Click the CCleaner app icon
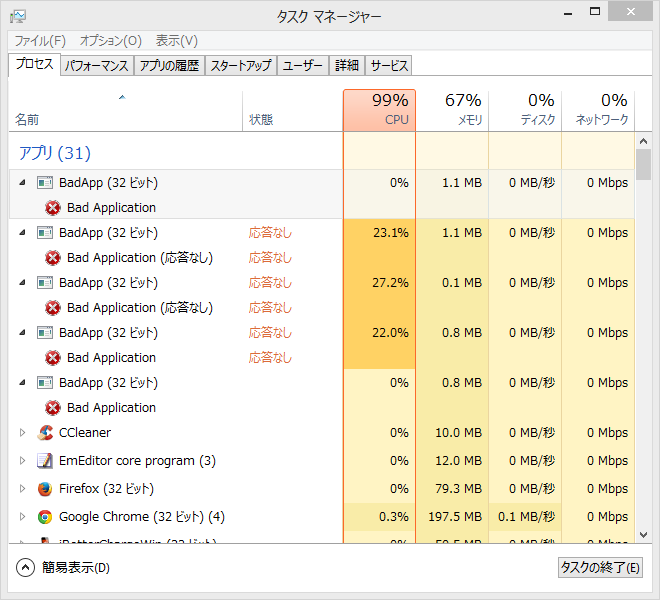This screenshot has height=600, width=660. [x=45, y=432]
